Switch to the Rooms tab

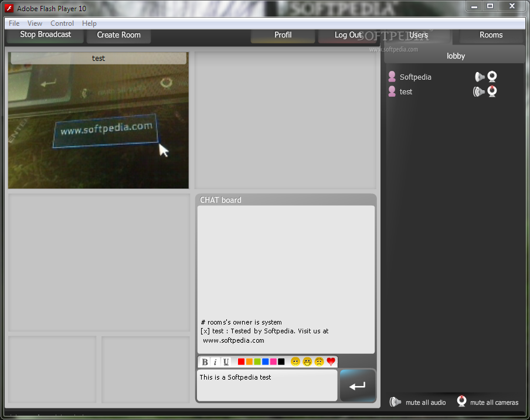point(491,35)
